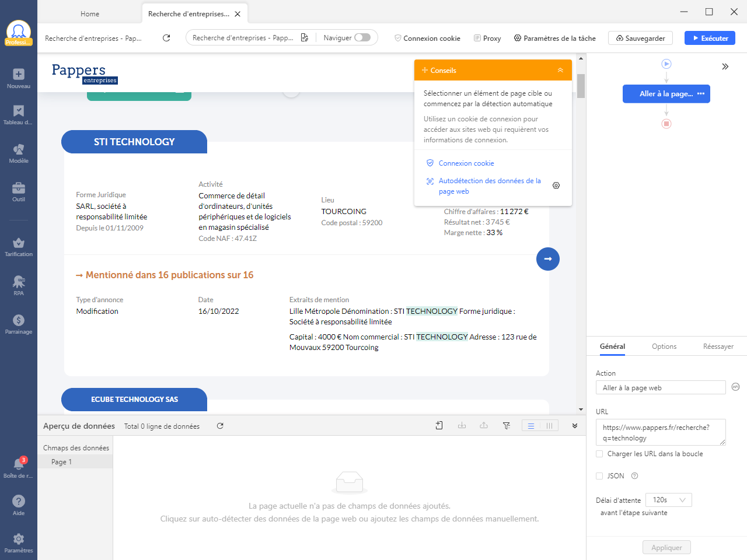
Task: Open the RPA section in sidebar
Action: pos(19,286)
